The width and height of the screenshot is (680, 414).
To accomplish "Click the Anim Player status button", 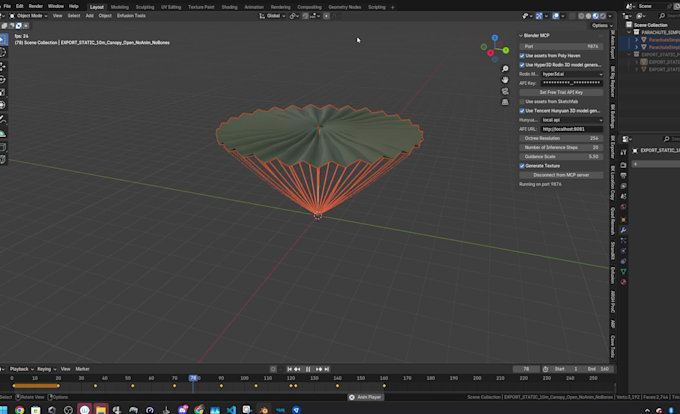I will [x=365, y=397].
